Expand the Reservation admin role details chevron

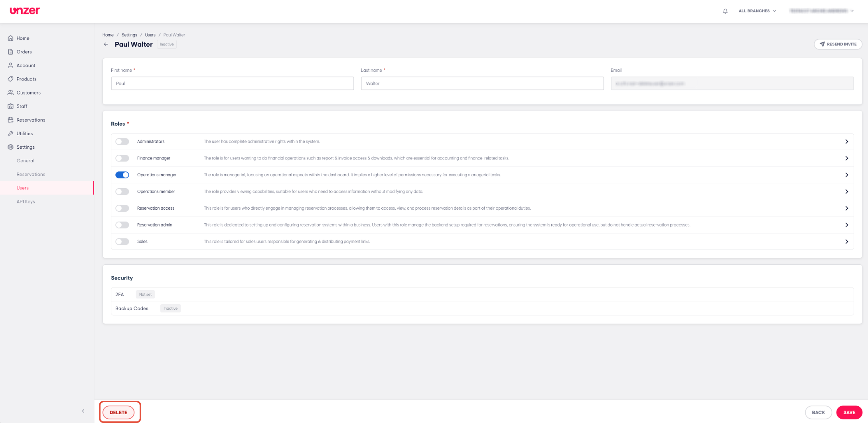846,225
